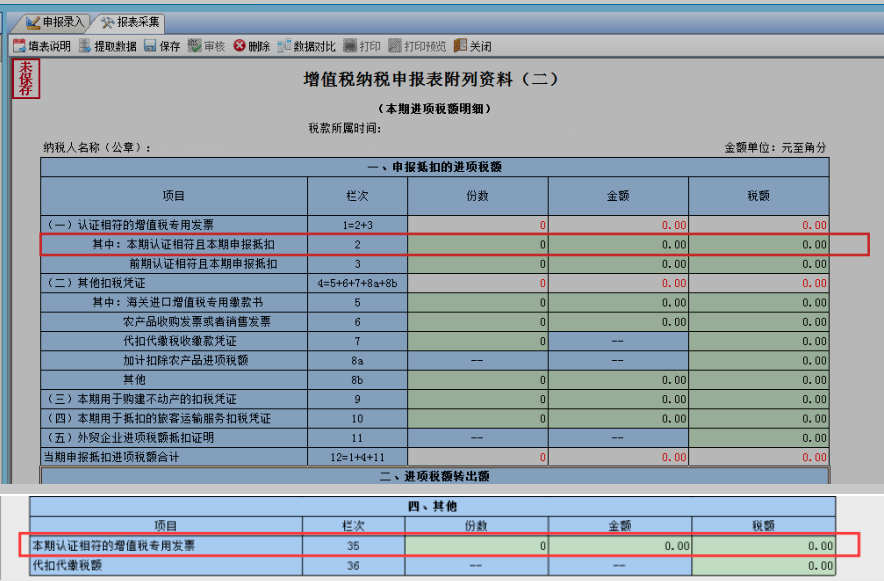Click 份数 field for row 7 代扣代缴

click(478, 341)
